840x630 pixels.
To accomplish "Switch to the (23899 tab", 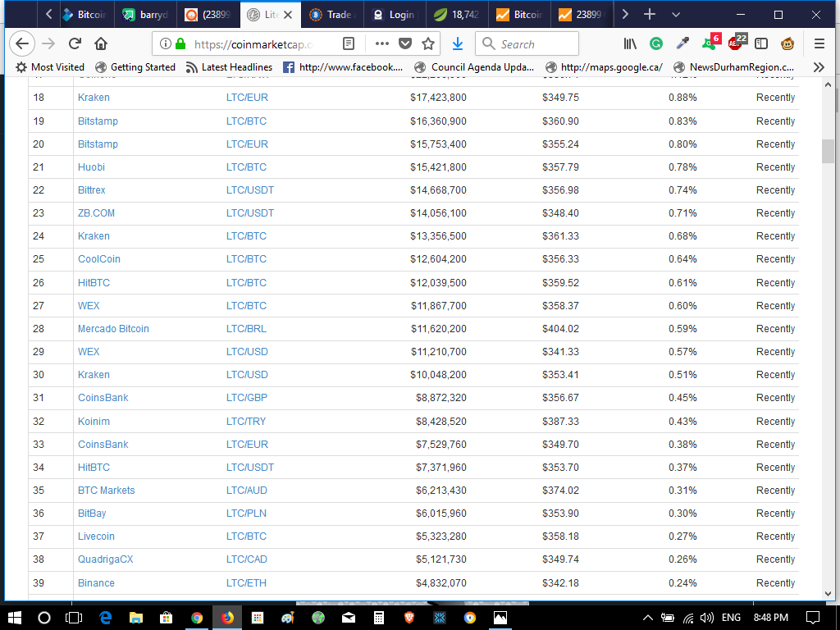I will 208,15.
